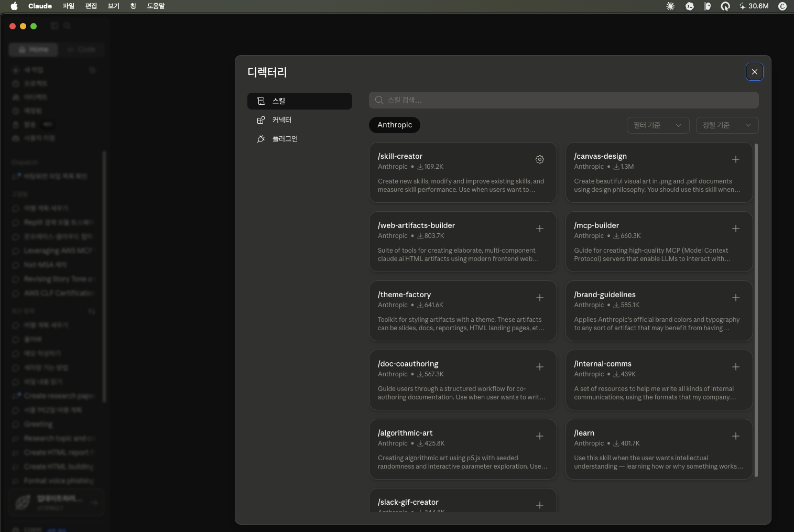Click the 30.6M status item in menu bar

tap(754, 6)
